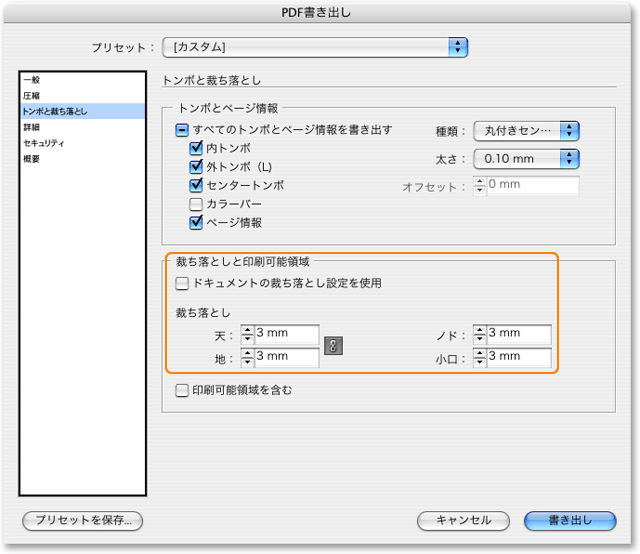Click the プリセットを保存 button

(83, 520)
